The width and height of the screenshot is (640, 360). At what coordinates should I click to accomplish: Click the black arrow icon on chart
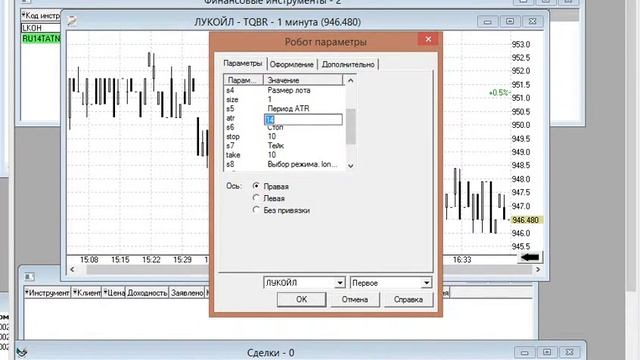(x=530, y=257)
